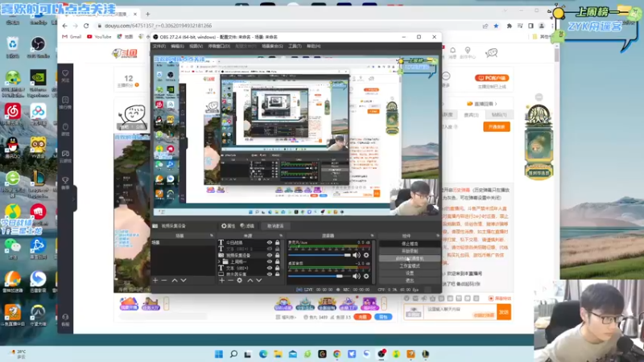The image size is (644, 362).
Task: Reload the Chrome page
Action: 86,26
